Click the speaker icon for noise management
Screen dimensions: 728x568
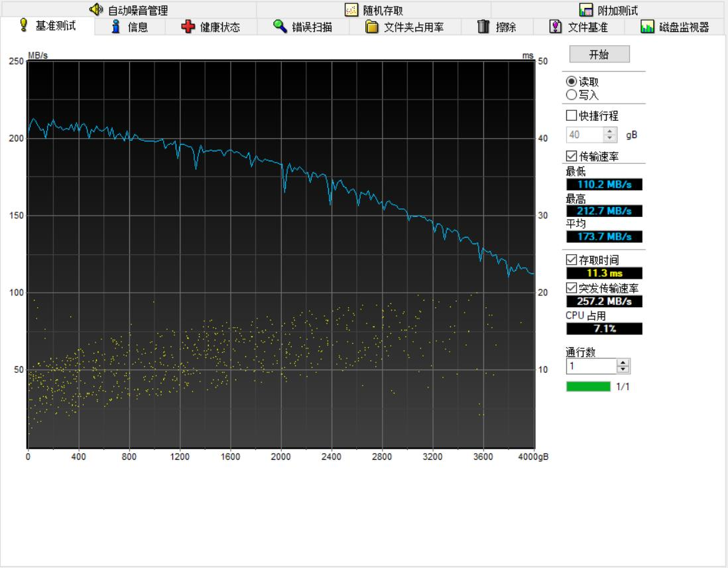pyautogui.click(x=96, y=10)
